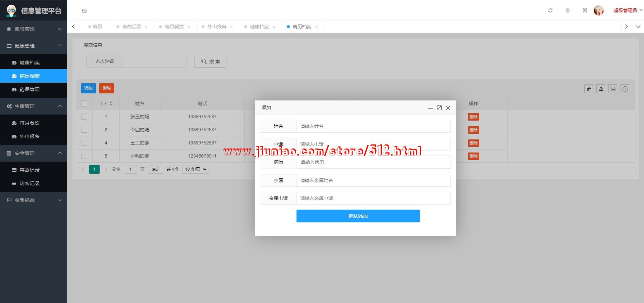Screen dimensions: 644x303
Task: Select the checkbox for row 小明的爹
Action: (x=84, y=156)
